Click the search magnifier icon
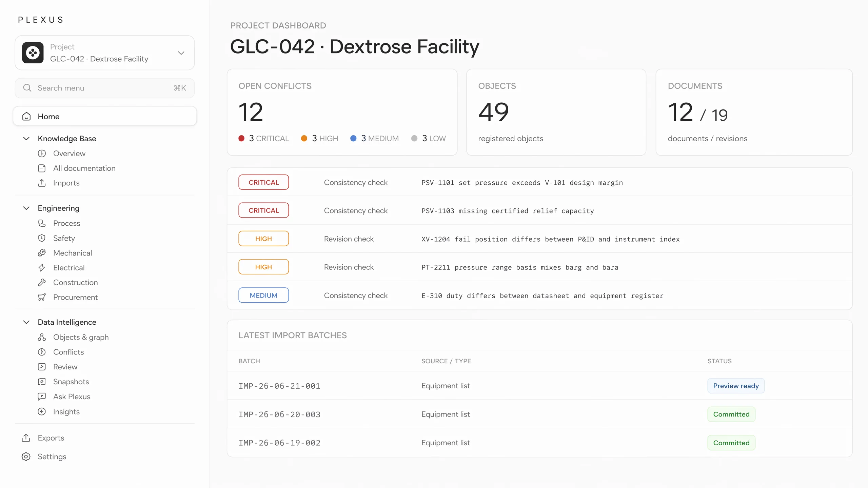This screenshot has width=868, height=488. (x=27, y=88)
